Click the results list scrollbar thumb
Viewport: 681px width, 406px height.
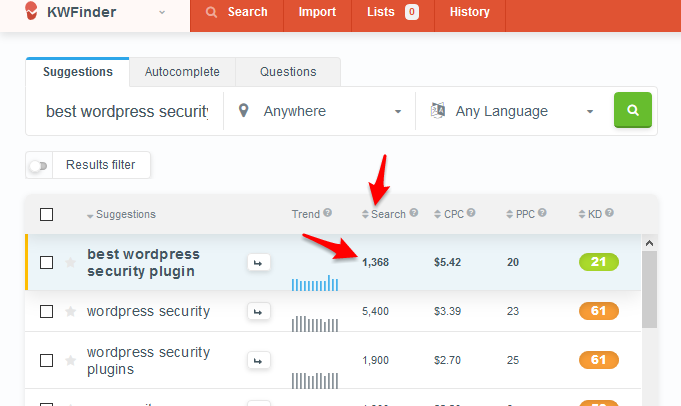point(649,289)
